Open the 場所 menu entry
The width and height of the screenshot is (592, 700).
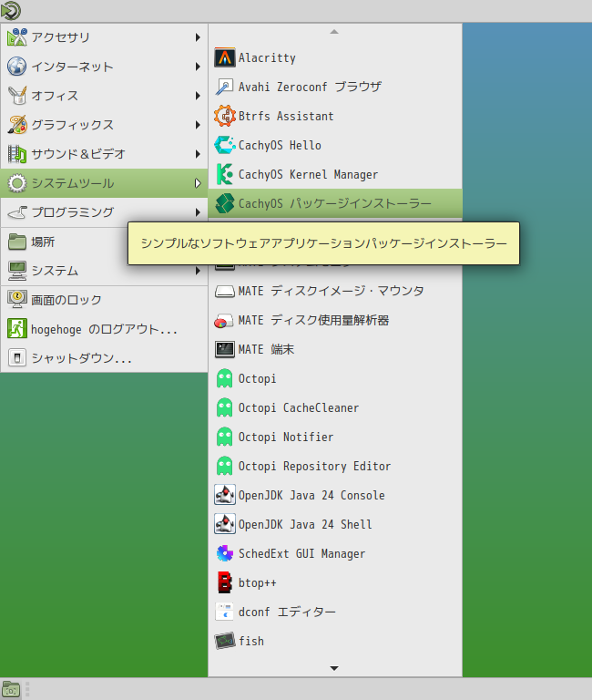coord(105,242)
